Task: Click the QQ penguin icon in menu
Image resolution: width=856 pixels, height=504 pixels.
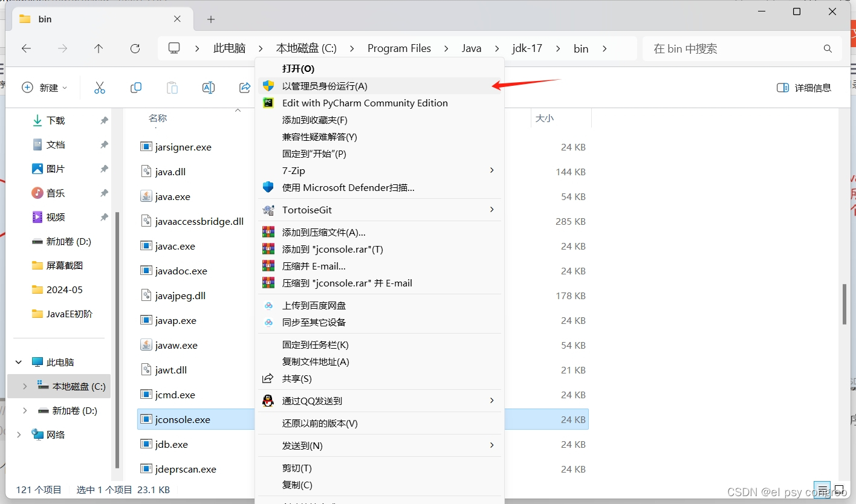Action: (x=268, y=401)
